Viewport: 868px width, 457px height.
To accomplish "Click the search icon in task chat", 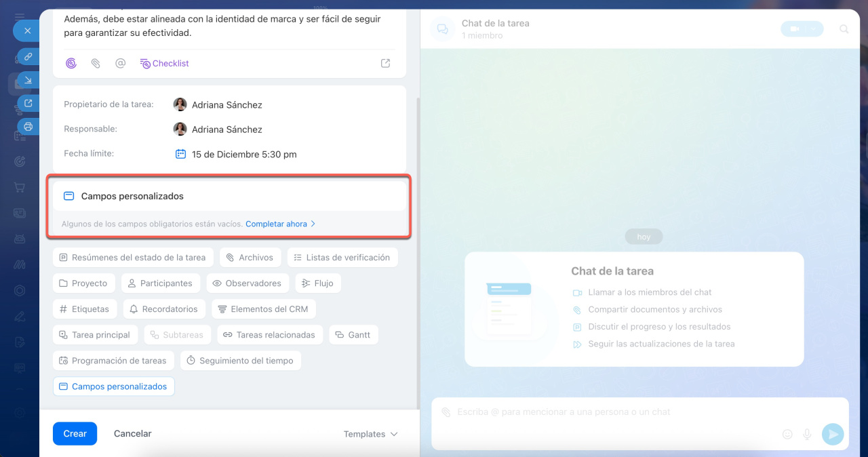I will (844, 29).
